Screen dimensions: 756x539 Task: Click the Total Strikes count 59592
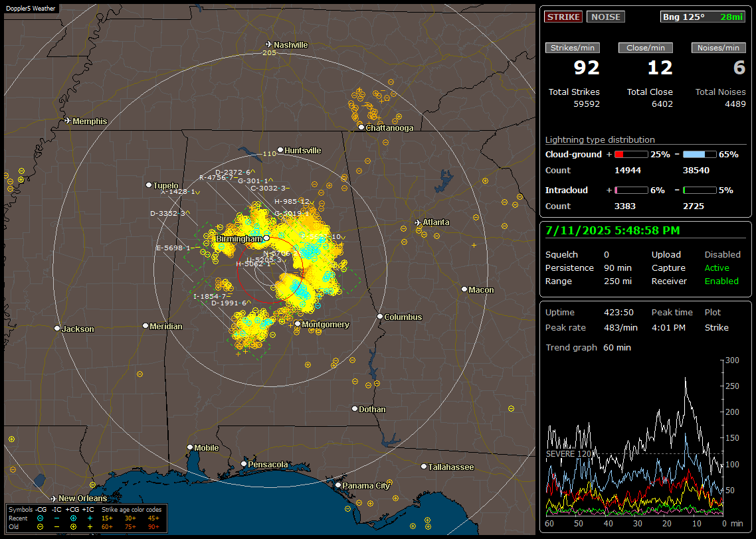tap(587, 104)
